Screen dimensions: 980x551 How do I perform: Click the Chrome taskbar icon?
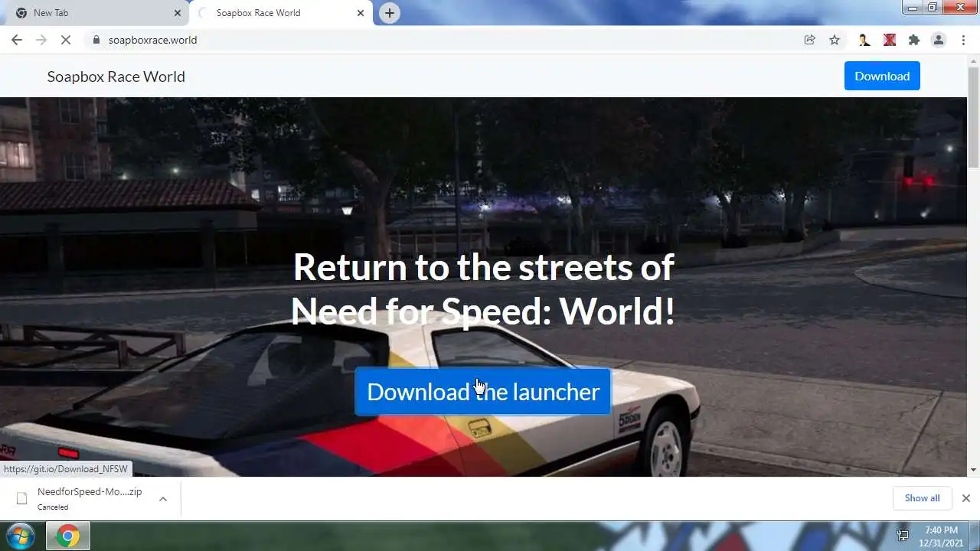68,536
